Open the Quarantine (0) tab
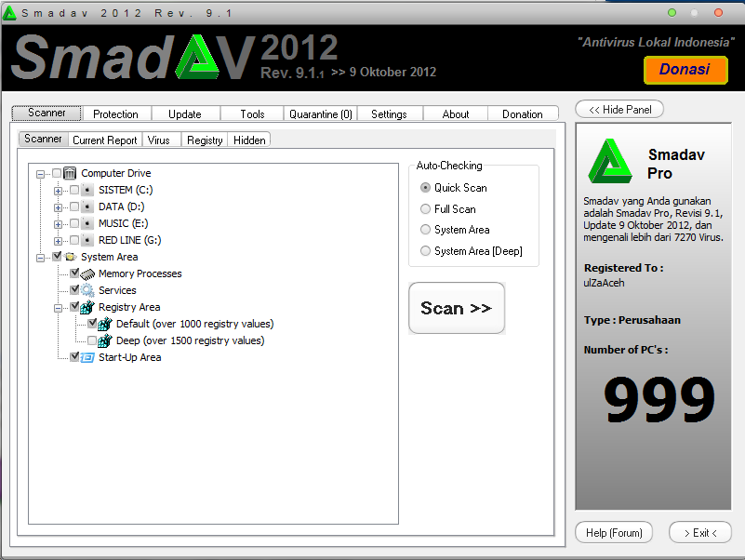Viewport: 745px width, 560px height. click(x=321, y=114)
